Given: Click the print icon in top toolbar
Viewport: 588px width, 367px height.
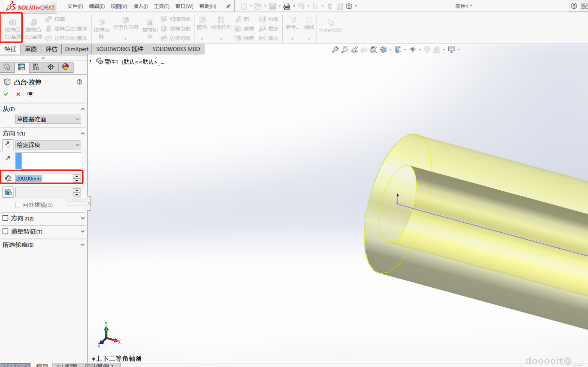Looking at the screenshot, I should pos(287,6).
